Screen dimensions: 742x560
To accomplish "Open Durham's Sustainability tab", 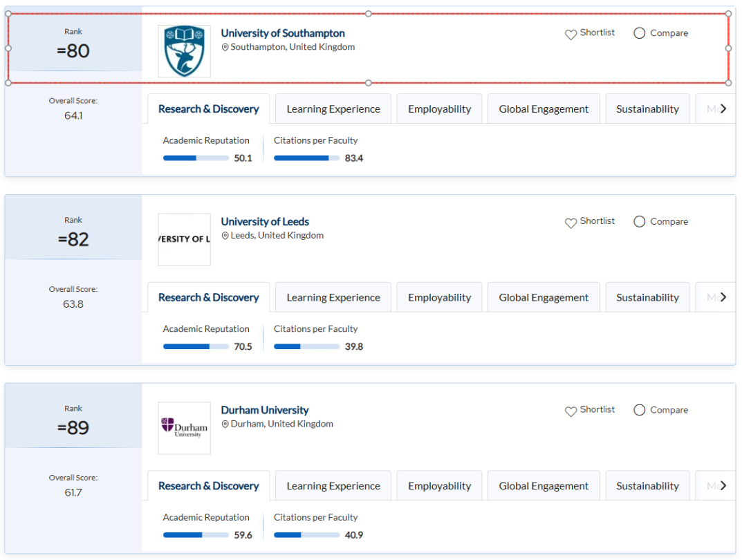I will click(647, 486).
